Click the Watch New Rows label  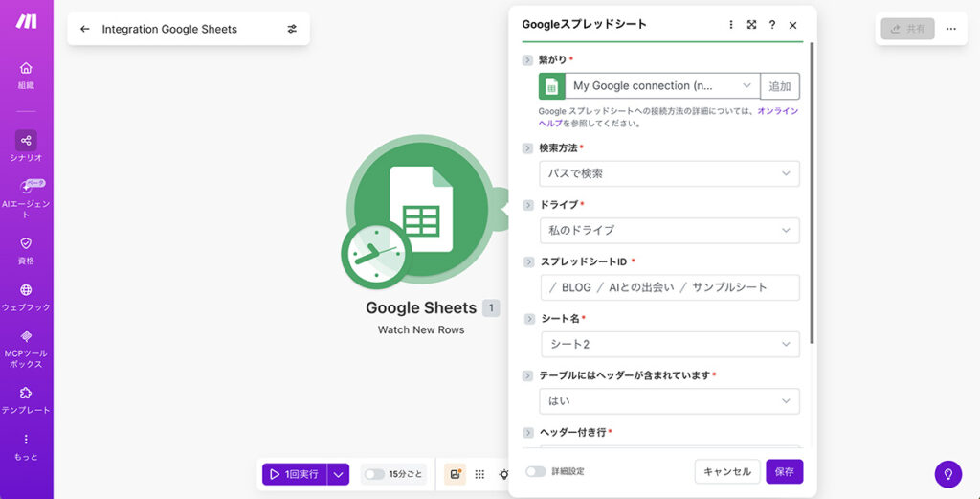click(421, 329)
